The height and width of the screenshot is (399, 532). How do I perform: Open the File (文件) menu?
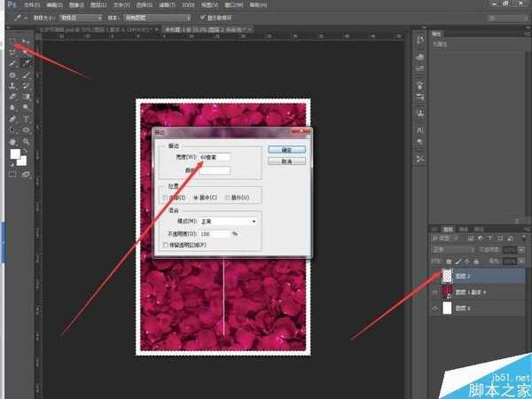pos(31,4)
